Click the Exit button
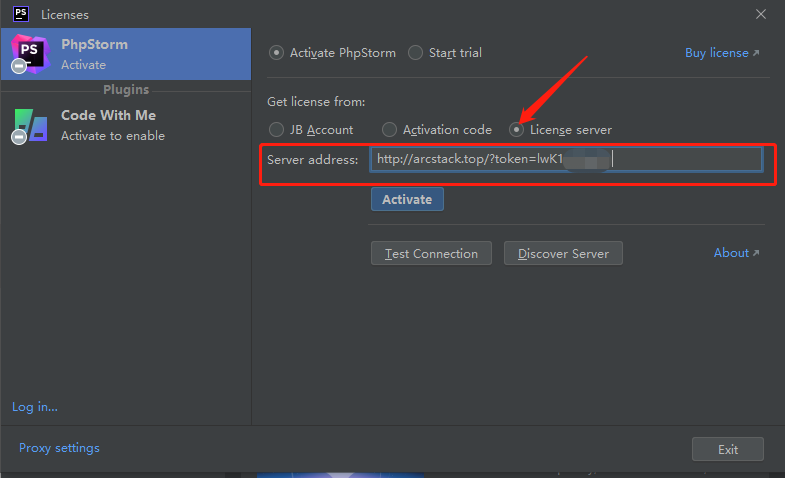 tap(727, 449)
